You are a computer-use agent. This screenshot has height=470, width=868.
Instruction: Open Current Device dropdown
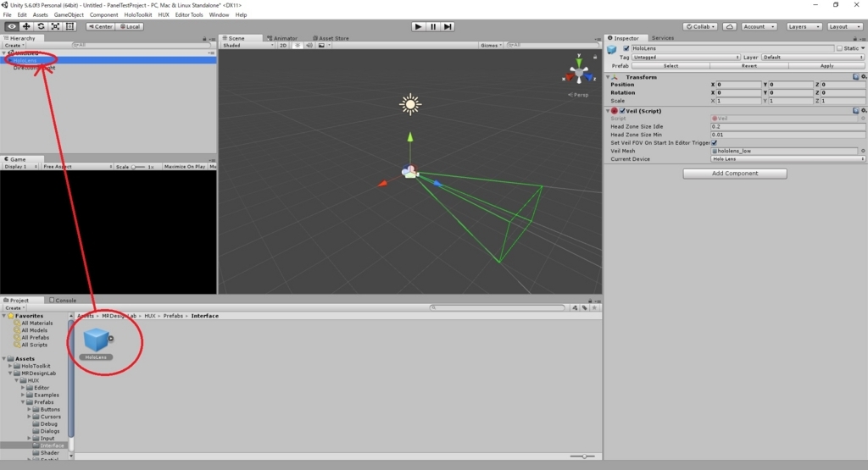tap(787, 159)
